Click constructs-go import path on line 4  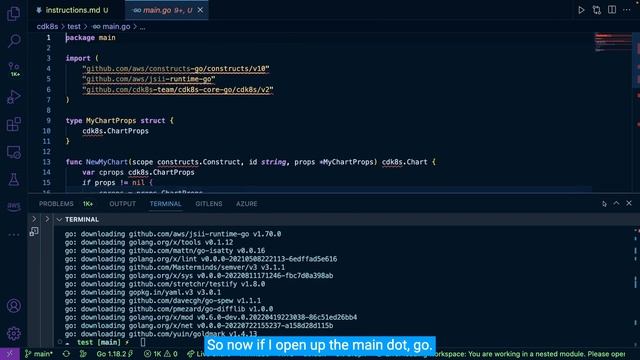tap(176, 69)
